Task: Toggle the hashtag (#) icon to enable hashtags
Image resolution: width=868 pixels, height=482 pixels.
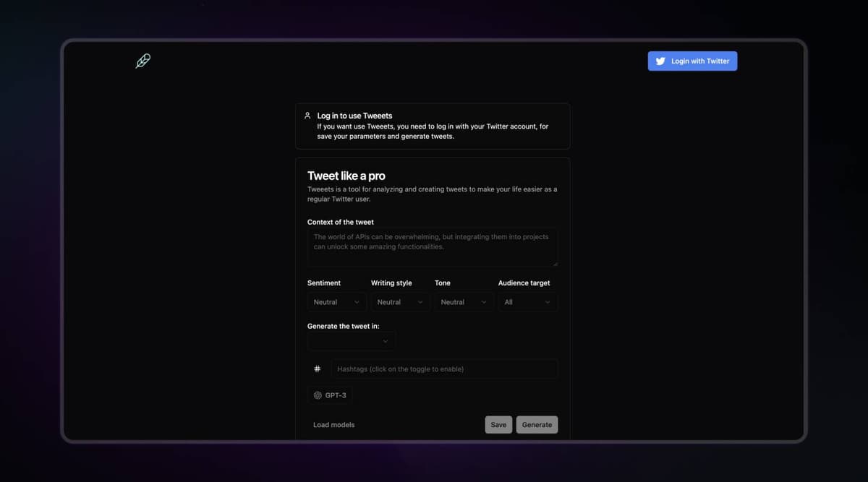Action: click(x=317, y=369)
